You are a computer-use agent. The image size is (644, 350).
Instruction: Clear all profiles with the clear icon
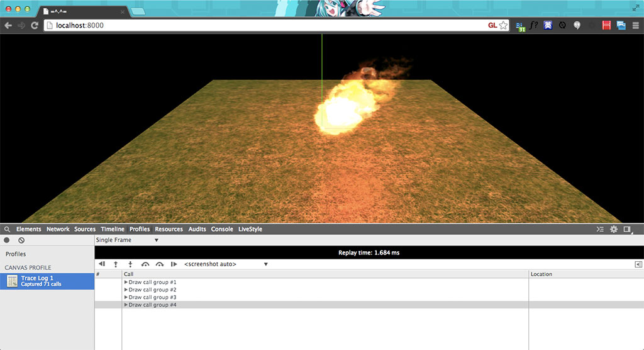coord(21,240)
